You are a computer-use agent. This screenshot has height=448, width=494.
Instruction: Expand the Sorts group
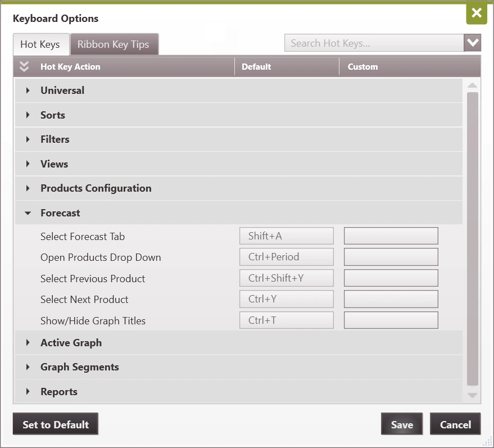(x=28, y=115)
